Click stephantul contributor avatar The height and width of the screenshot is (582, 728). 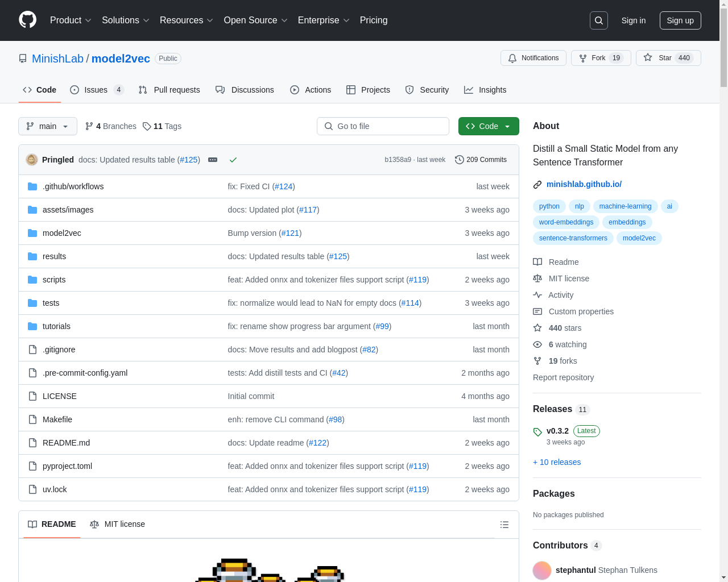pos(542,570)
